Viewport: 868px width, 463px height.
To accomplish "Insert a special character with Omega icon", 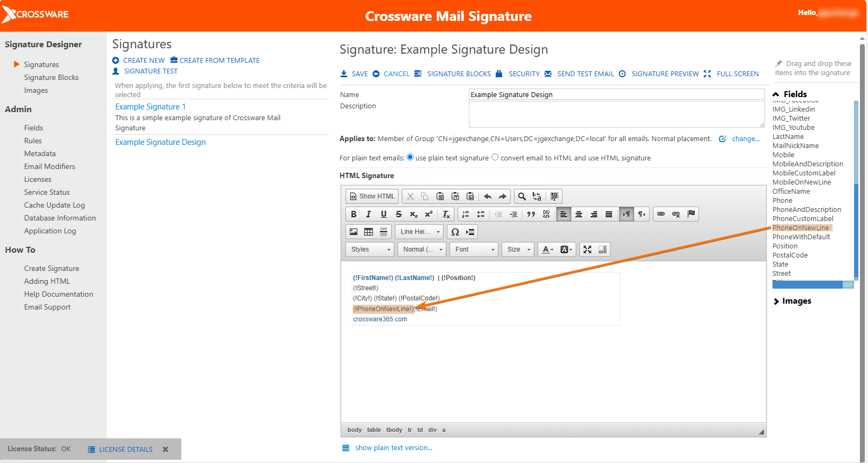I will click(x=455, y=232).
